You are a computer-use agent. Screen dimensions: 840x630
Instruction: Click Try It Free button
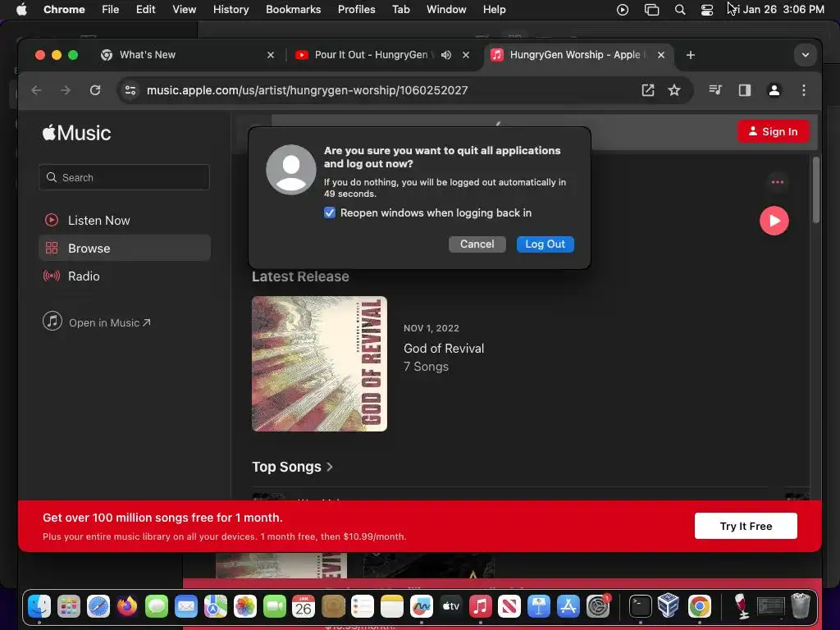[x=746, y=526]
